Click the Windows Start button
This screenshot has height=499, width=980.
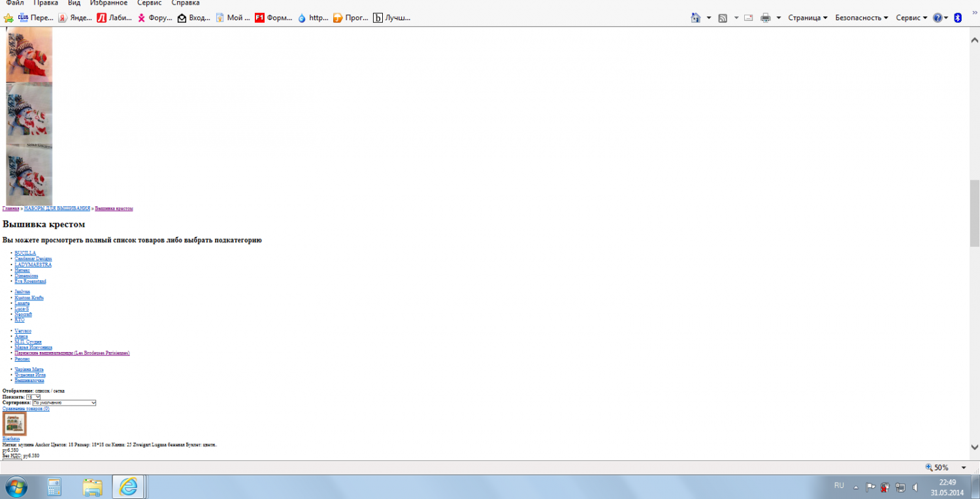[x=16, y=487]
